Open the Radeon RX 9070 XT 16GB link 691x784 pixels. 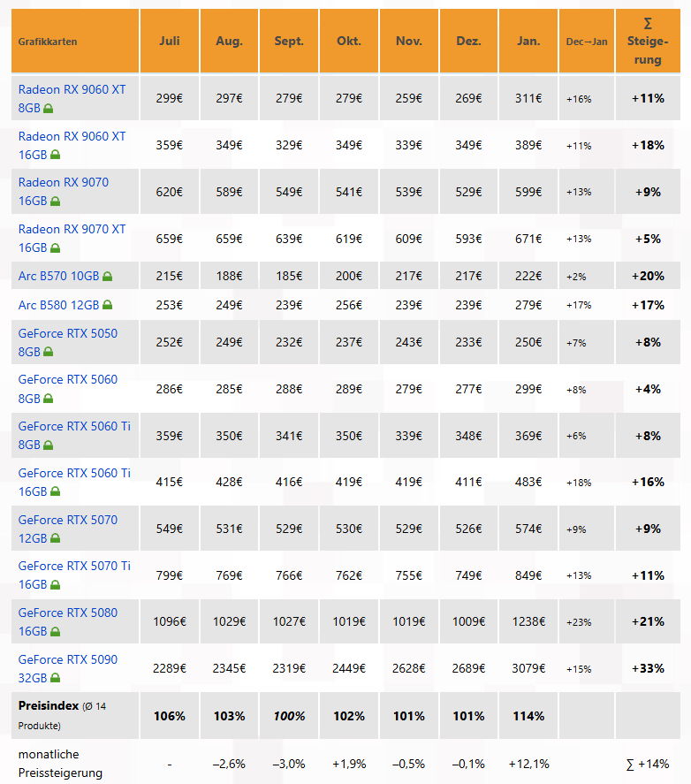pos(72,229)
